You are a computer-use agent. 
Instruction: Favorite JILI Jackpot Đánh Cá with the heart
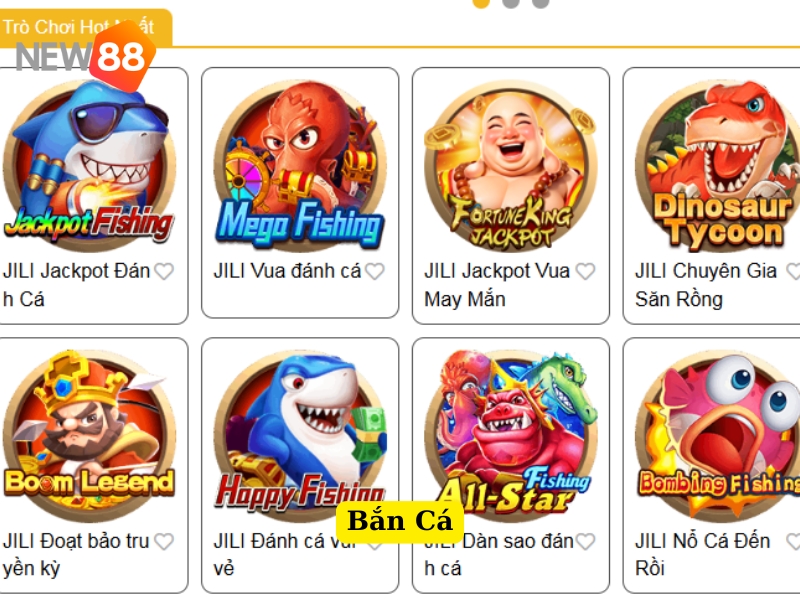click(164, 271)
